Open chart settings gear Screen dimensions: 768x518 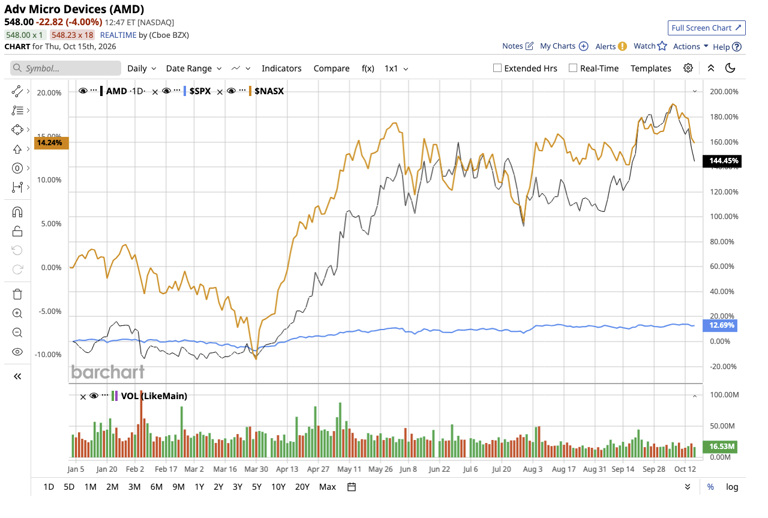(688, 68)
